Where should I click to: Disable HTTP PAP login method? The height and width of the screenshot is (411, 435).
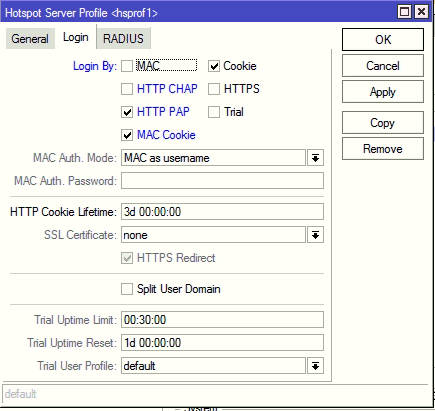coord(127,112)
